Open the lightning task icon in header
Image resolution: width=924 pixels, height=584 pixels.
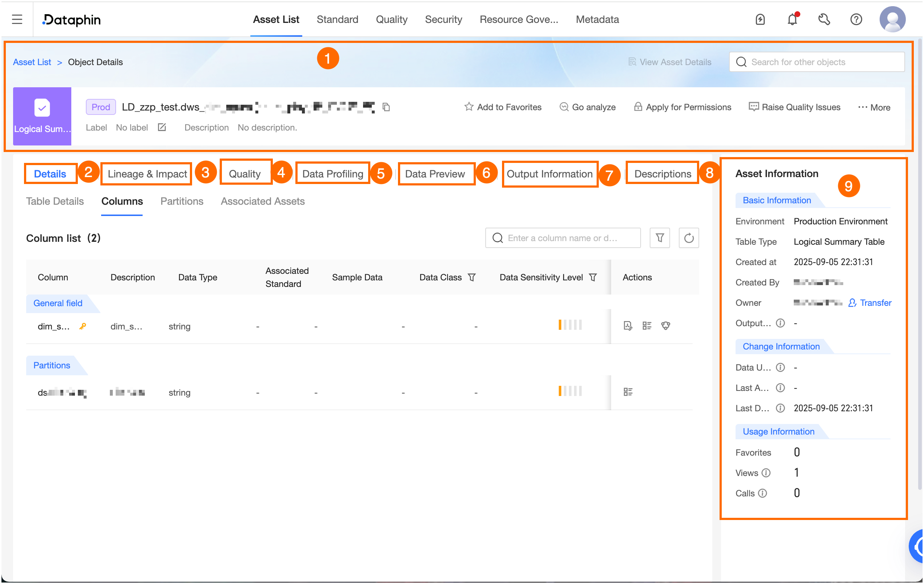point(760,20)
